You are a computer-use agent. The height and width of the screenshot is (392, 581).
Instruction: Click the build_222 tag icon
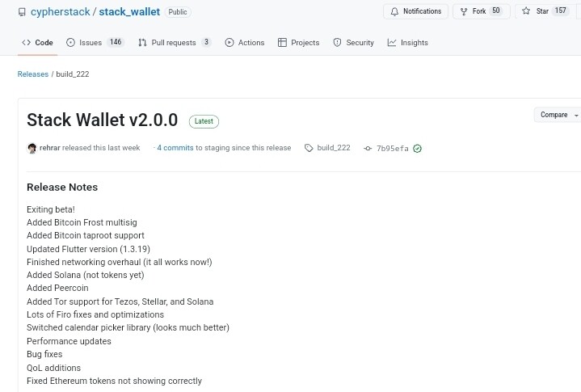pos(309,148)
